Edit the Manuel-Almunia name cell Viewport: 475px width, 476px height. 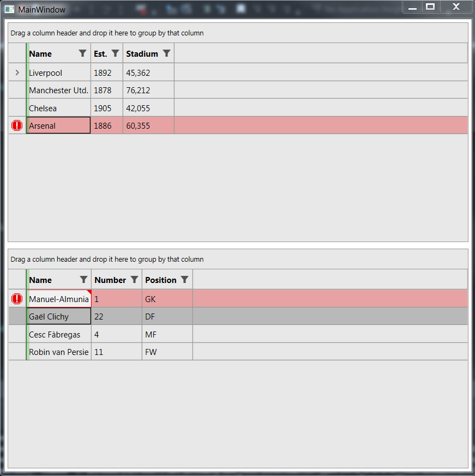point(59,299)
